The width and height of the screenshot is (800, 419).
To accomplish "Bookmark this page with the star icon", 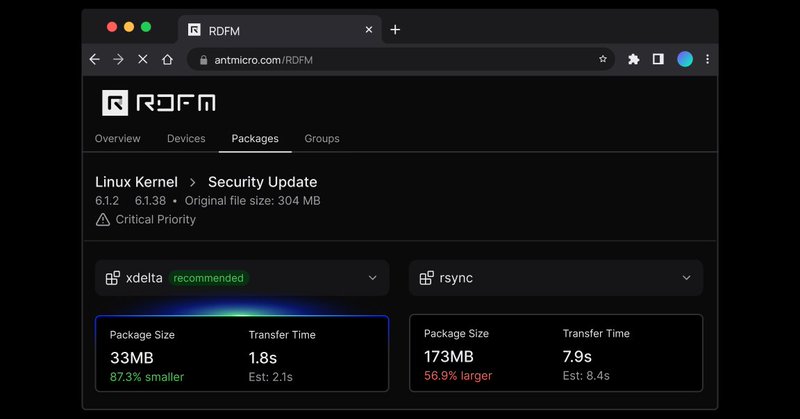I will tap(603, 59).
